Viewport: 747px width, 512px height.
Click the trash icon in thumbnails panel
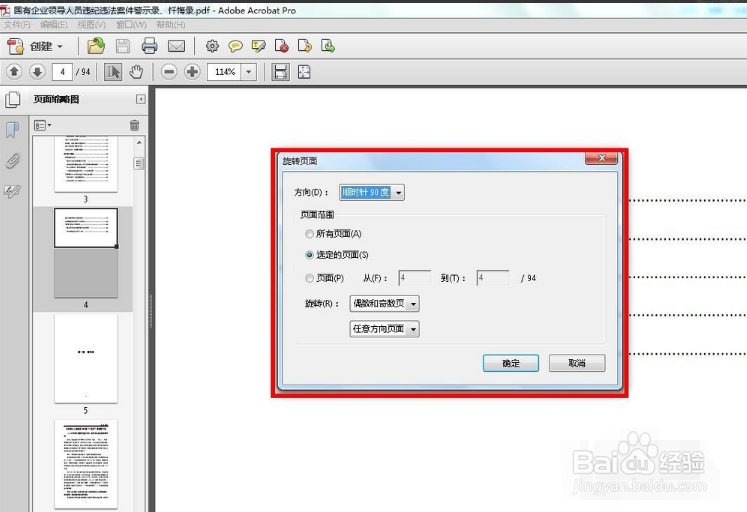134,125
